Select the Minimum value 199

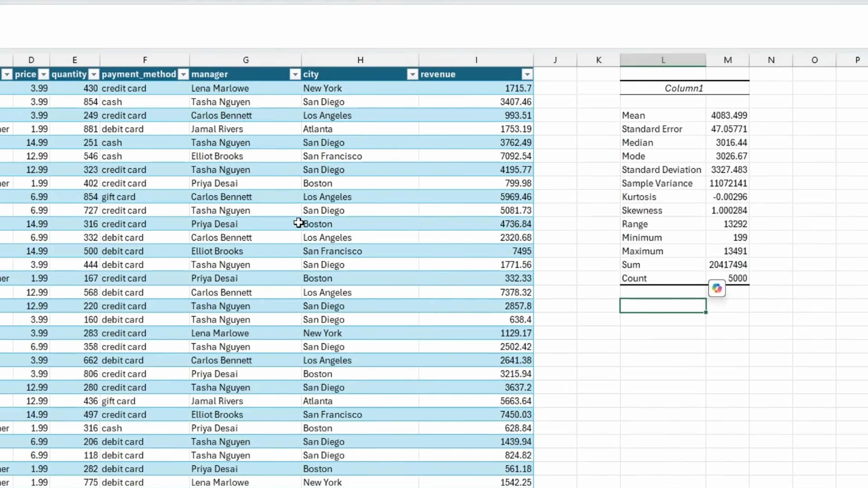(728, 237)
